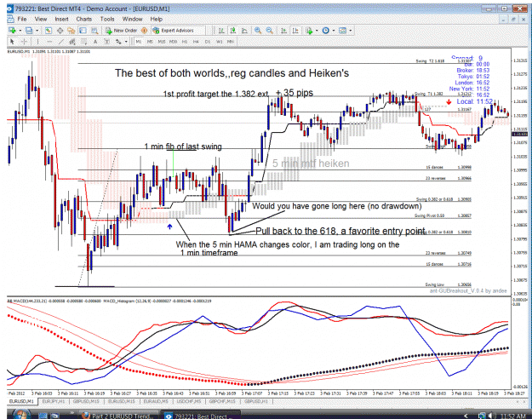Expand the Templates dropdown arrow
Image resolution: width=532 pixels, height=419 pixels.
351,31
